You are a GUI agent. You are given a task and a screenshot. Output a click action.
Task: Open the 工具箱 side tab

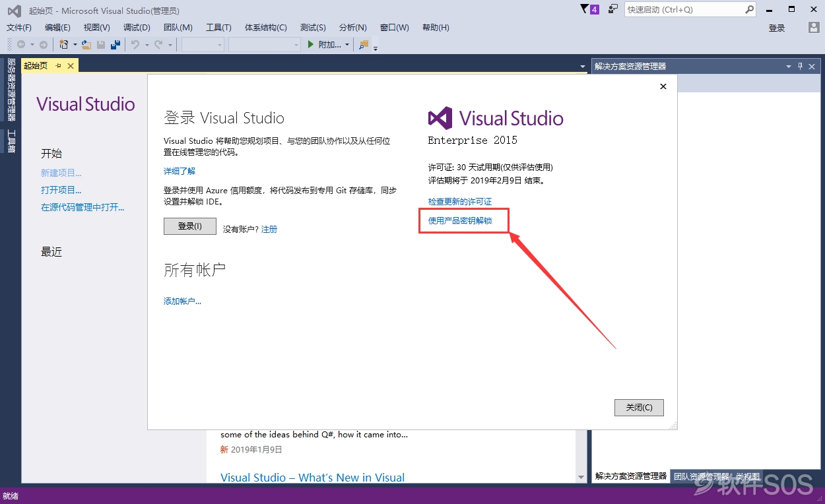click(11, 141)
